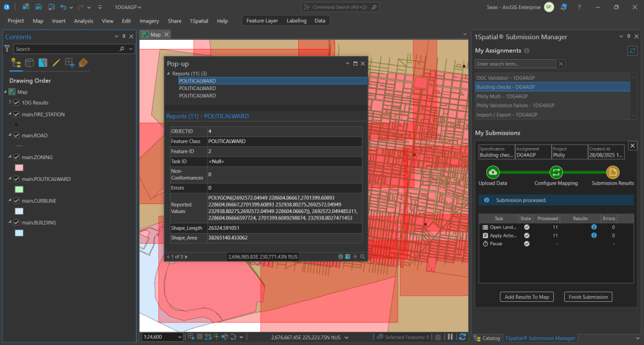Click the select feature icon in Pop-up footer
Screen dimensions: 644x345
pyautogui.click(x=348, y=257)
